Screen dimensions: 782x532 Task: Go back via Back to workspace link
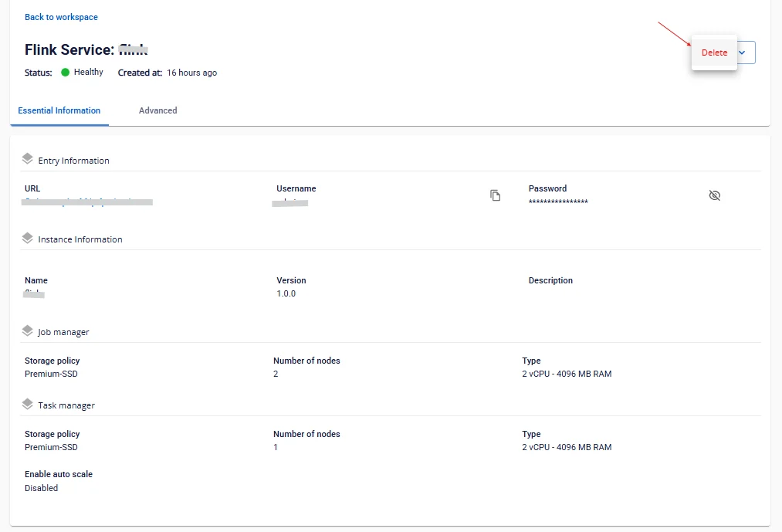[x=61, y=17]
